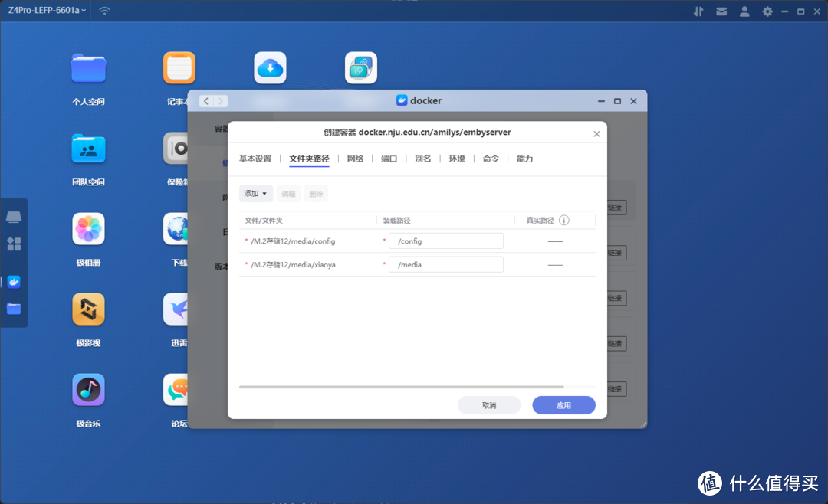Switch to the 能力 tab

(x=524, y=159)
